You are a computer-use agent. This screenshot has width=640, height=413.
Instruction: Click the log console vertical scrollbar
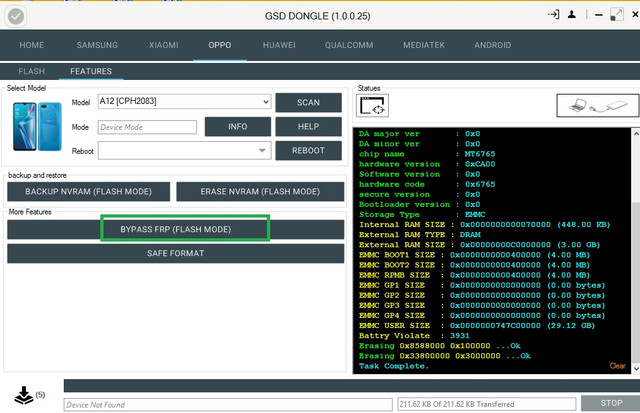(636, 251)
